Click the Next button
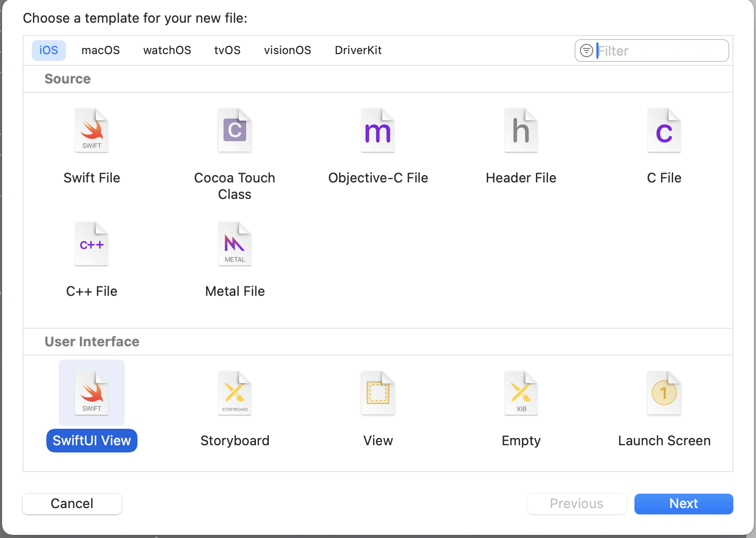 pyautogui.click(x=683, y=503)
